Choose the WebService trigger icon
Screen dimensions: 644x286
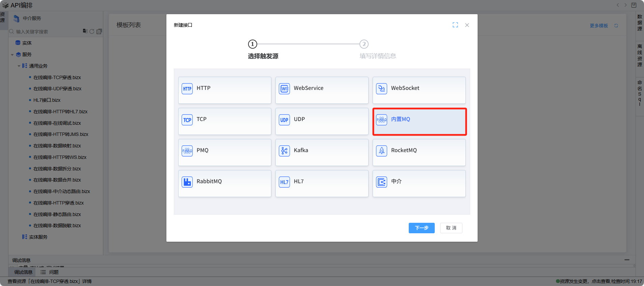284,89
